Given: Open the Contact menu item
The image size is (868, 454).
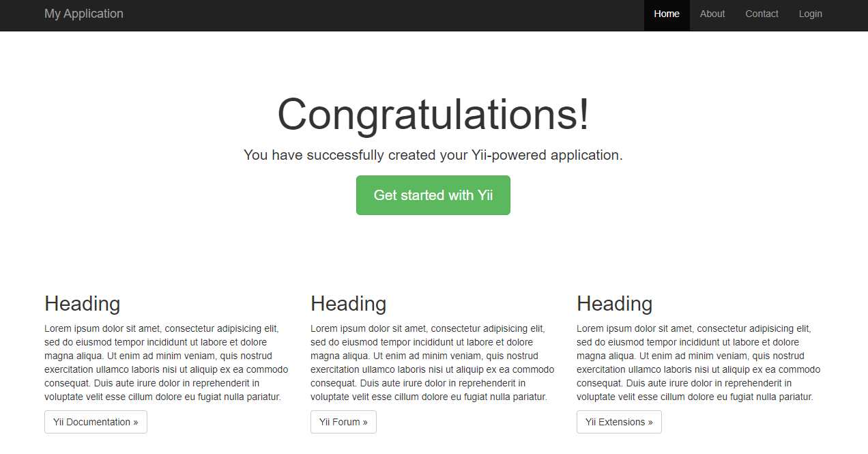Looking at the screenshot, I should pyautogui.click(x=761, y=14).
